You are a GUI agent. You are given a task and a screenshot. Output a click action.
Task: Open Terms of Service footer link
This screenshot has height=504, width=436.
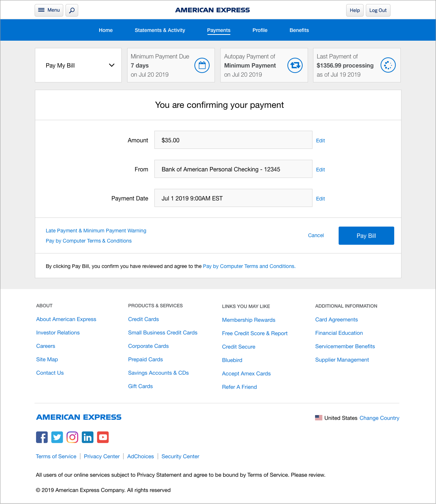[56, 456]
